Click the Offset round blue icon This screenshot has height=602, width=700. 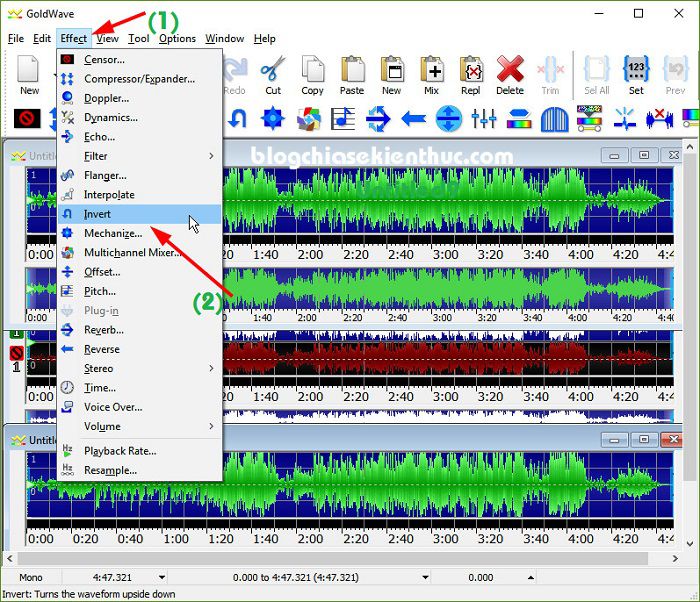[x=449, y=119]
